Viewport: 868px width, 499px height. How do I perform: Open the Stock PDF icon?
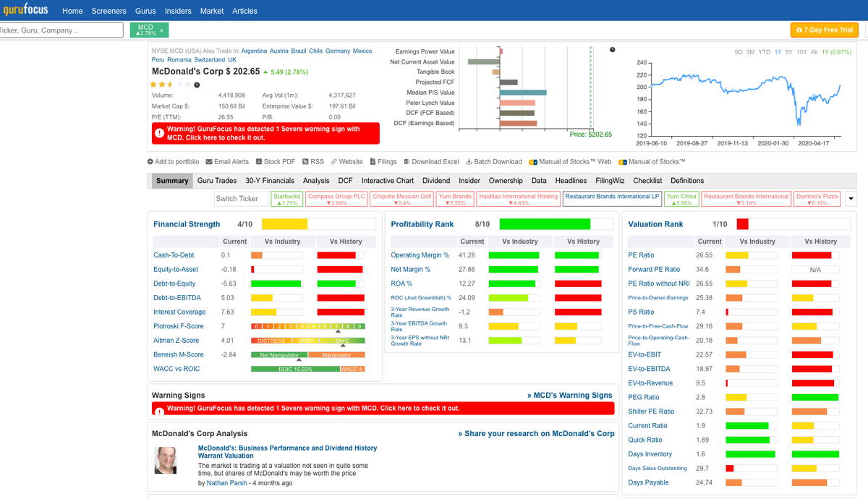click(259, 162)
